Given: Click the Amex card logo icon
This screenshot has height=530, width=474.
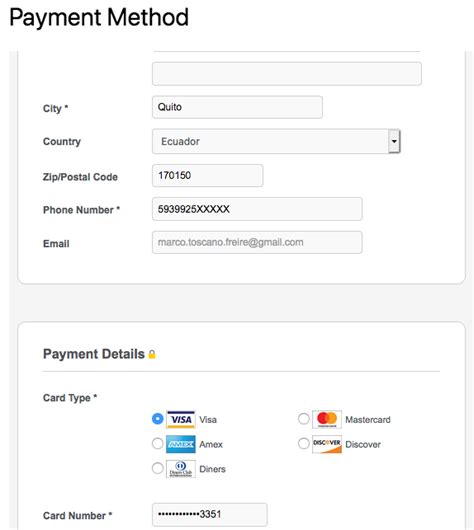Looking at the screenshot, I should 181,444.
